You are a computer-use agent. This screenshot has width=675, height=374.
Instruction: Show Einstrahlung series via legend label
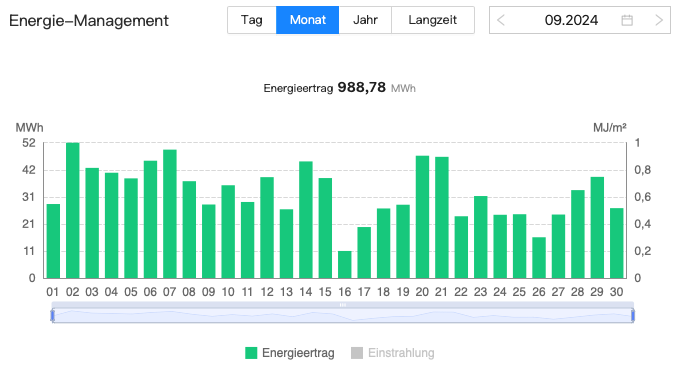pos(401,353)
